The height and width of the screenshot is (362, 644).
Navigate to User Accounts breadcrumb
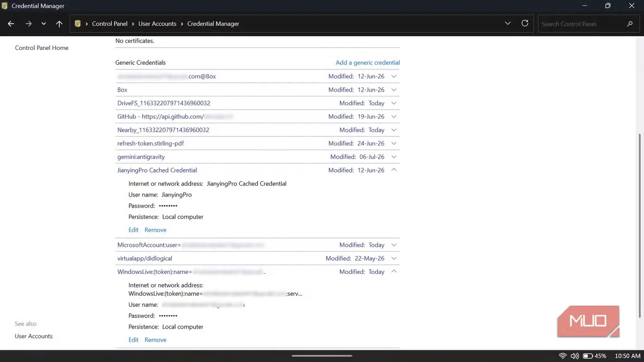click(x=157, y=24)
